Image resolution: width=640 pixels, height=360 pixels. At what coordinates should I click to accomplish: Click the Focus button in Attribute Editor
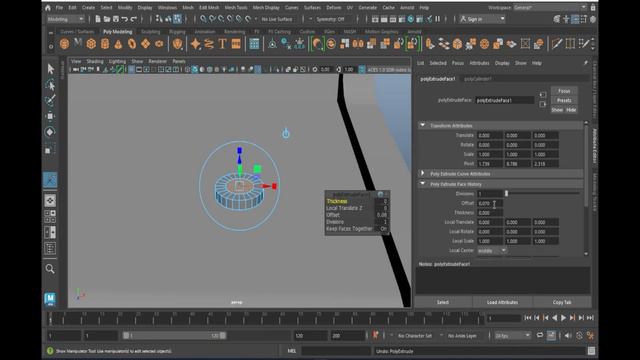click(564, 91)
